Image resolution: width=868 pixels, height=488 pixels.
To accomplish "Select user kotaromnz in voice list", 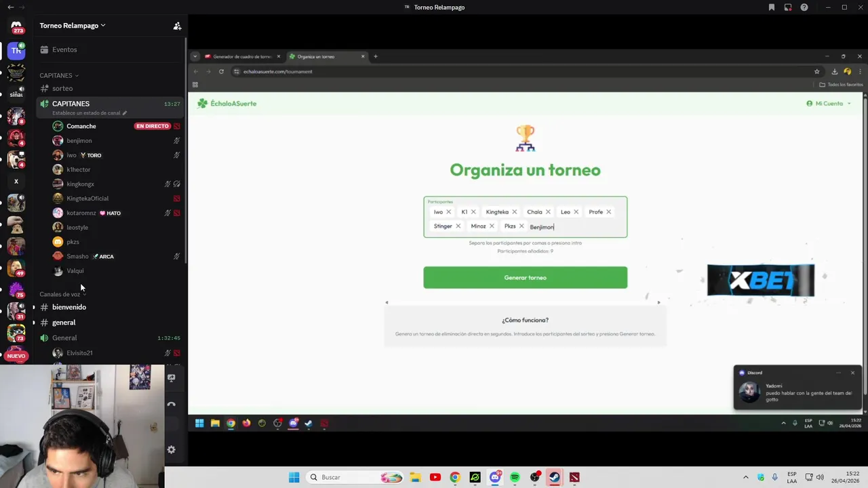I will tap(81, 213).
